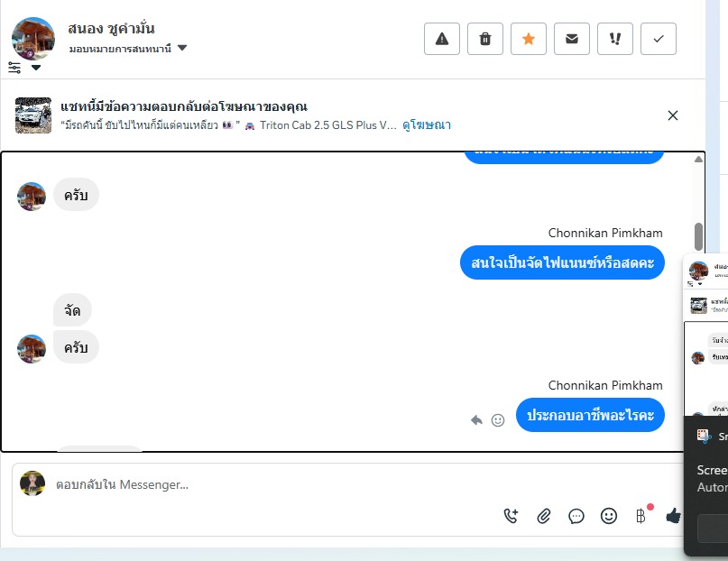
Task: Move conversation to trash
Action: 485,39
